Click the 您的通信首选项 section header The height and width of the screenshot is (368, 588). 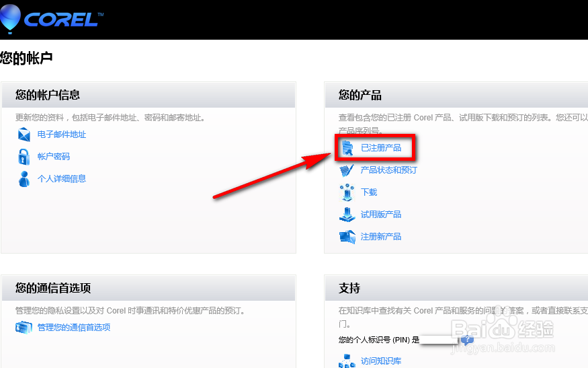(x=149, y=288)
